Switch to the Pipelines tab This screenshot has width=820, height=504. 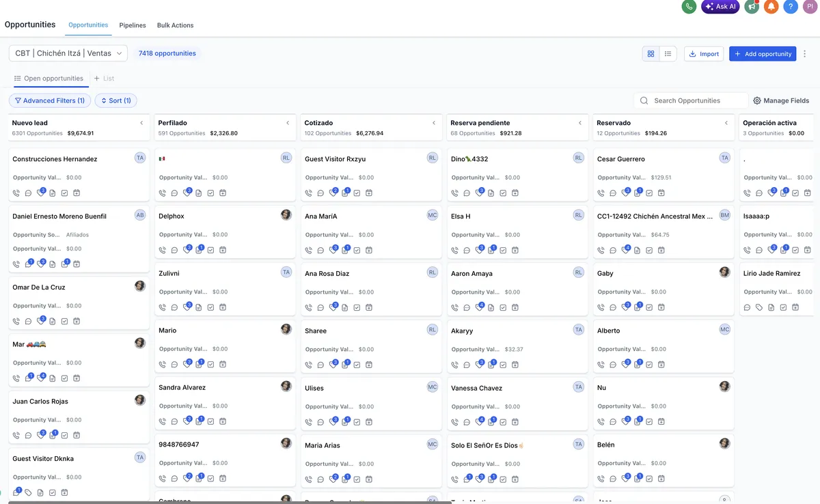click(133, 25)
